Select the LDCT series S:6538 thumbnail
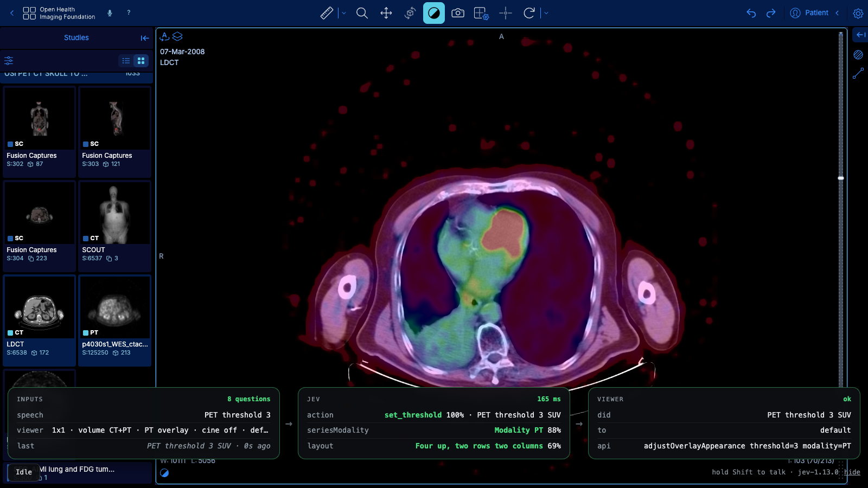The width and height of the screenshot is (868, 488). point(39,320)
